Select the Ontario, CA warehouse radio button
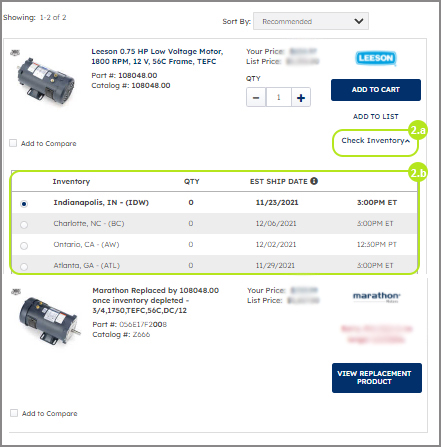The width and height of the screenshot is (441, 447). coord(24,246)
